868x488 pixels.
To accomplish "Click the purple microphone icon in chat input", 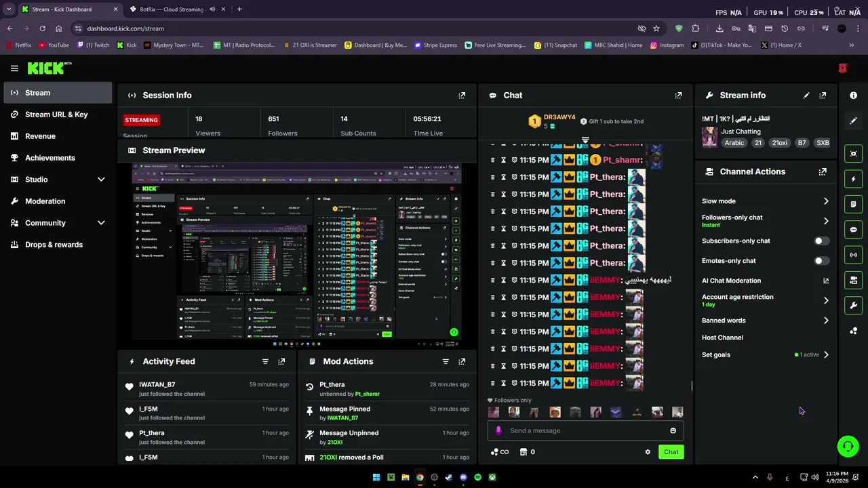I will (498, 430).
